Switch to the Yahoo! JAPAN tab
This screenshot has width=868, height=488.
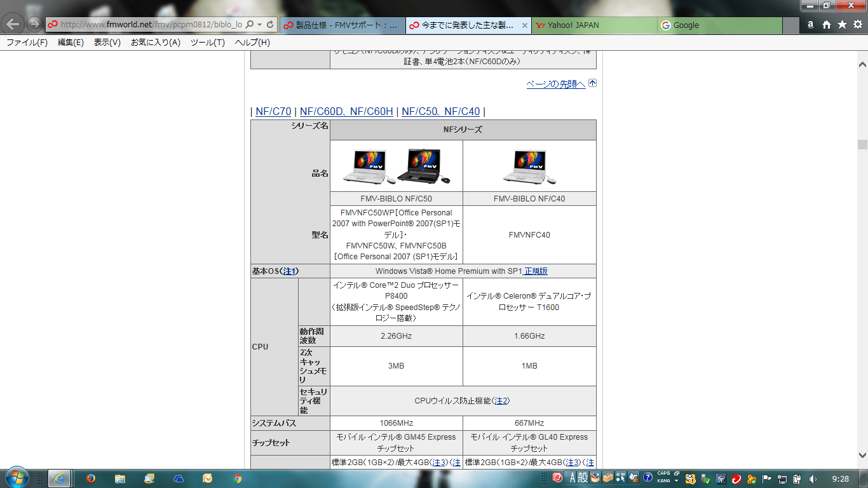(x=594, y=25)
